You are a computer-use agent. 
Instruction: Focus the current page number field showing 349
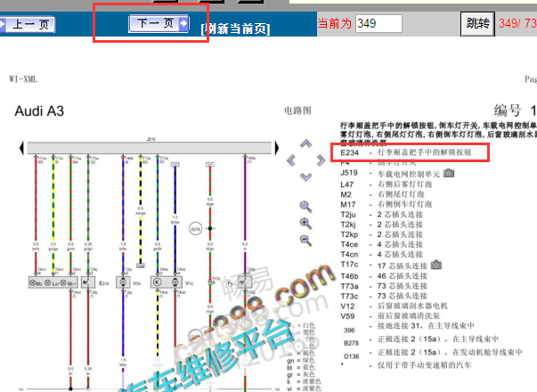point(378,24)
